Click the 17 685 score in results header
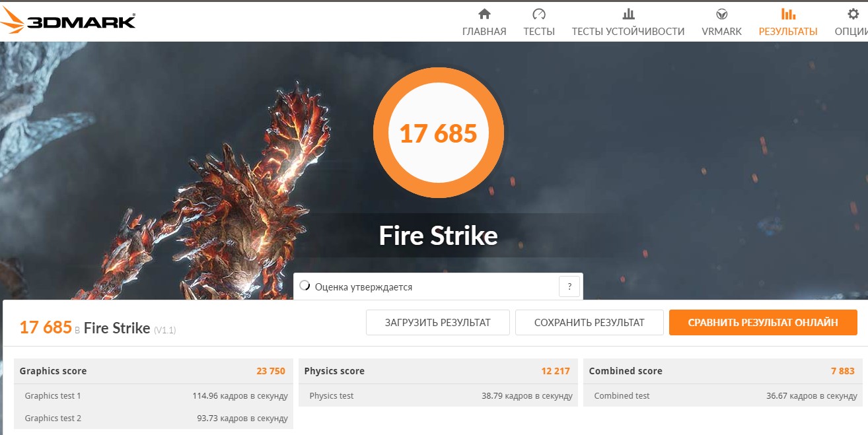This screenshot has width=868, height=435. coord(46,327)
